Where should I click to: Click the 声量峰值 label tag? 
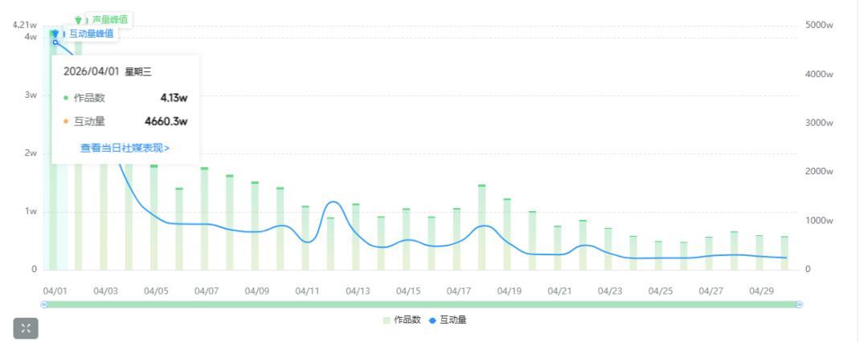109,19
